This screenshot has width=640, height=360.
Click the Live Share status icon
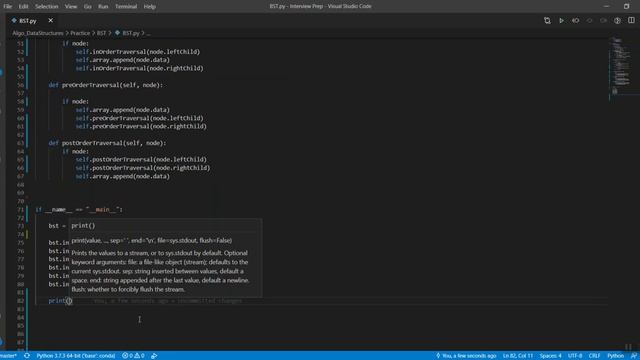pos(154,356)
